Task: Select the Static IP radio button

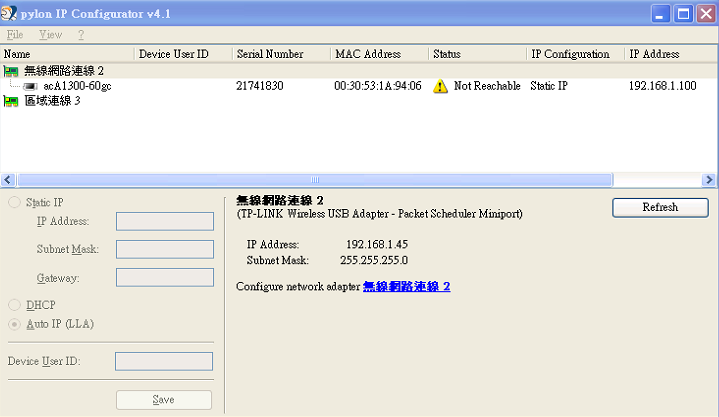Action: click(x=14, y=202)
